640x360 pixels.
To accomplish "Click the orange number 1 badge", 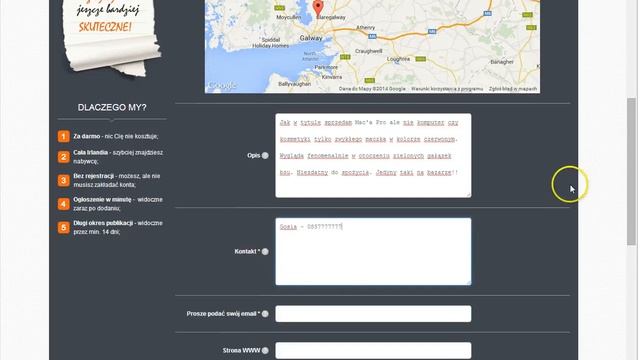I will tap(64, 136).
